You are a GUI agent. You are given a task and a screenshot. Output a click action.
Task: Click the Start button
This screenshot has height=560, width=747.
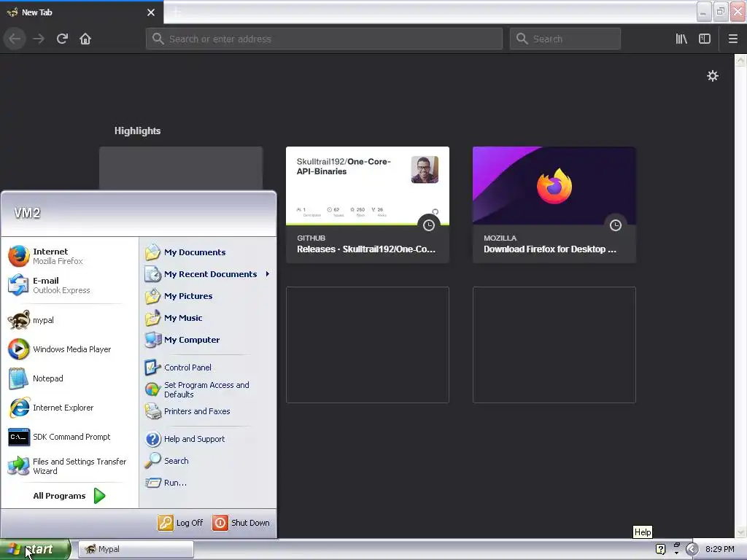coord(35,549)
